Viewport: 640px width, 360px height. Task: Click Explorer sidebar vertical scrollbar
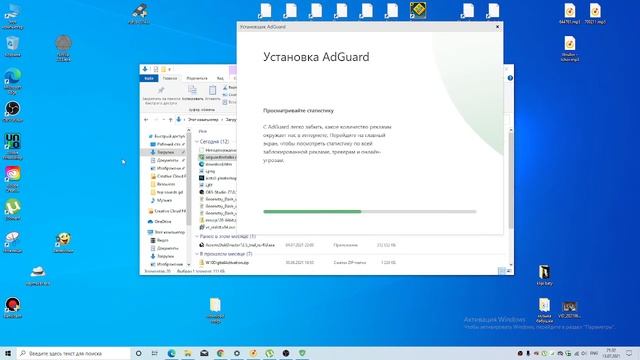189,180
